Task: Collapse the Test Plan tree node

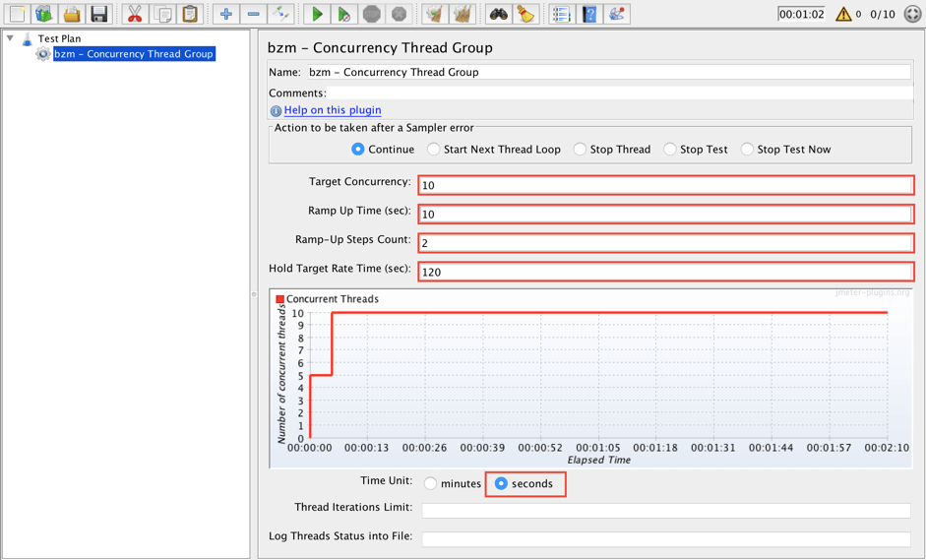Action: coord(10,37)
